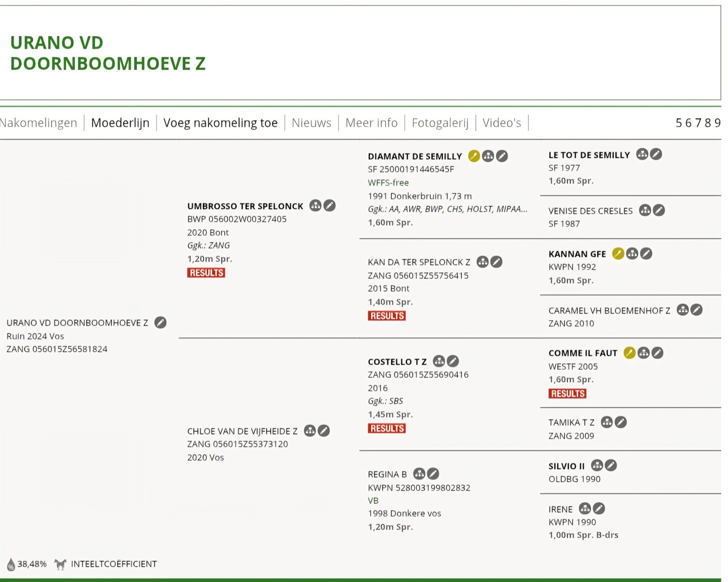View RESULTS for Umbrosso ter Spelonck
This screenshot has width=728, height=582.
point(206,273)
